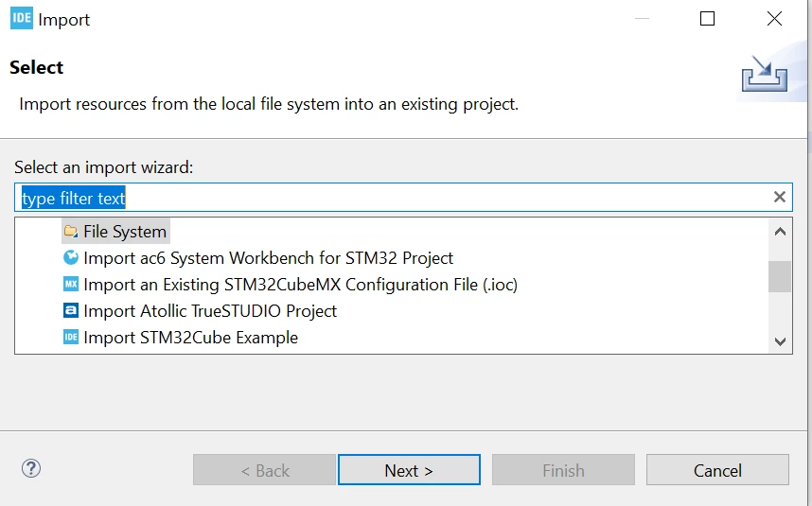This screenshot has height=506, width=812.
Task: Click the wizard list scroll down arrow
Action: (x=780, y=340)
